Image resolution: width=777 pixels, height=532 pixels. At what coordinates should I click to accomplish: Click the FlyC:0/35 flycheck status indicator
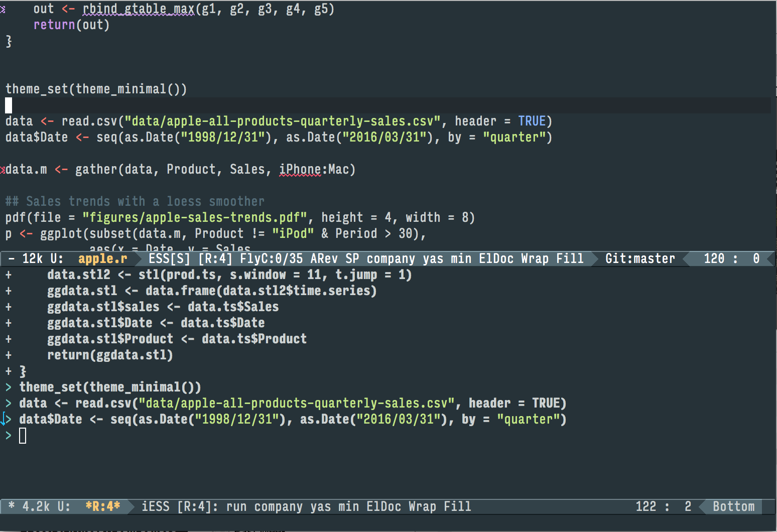pyautogui.click(x=271, y=258)
